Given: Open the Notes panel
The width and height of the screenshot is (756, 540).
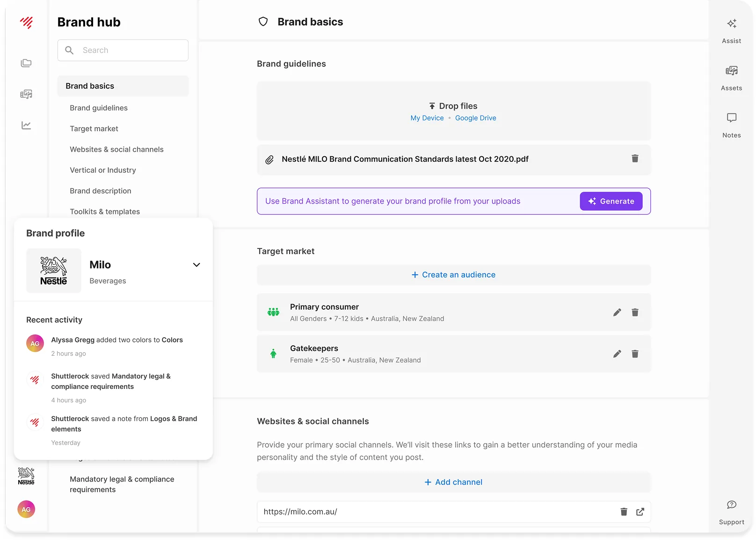Looking at the screenshot, I should point(732,125).
